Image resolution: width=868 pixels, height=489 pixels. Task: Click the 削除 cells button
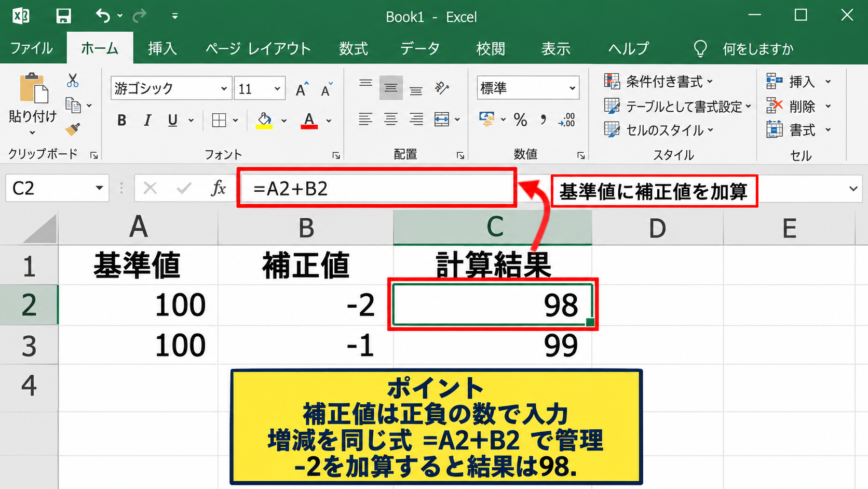791,106
